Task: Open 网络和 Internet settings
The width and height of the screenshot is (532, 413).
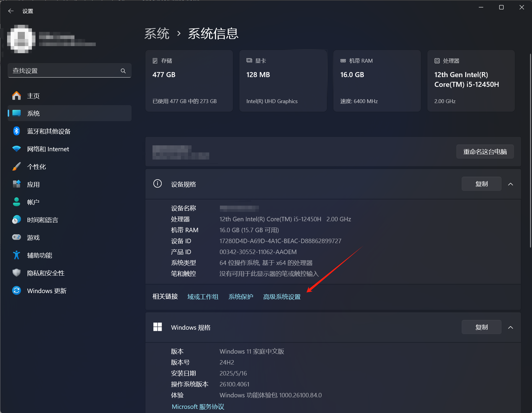Action: click(x=70, y=149)
